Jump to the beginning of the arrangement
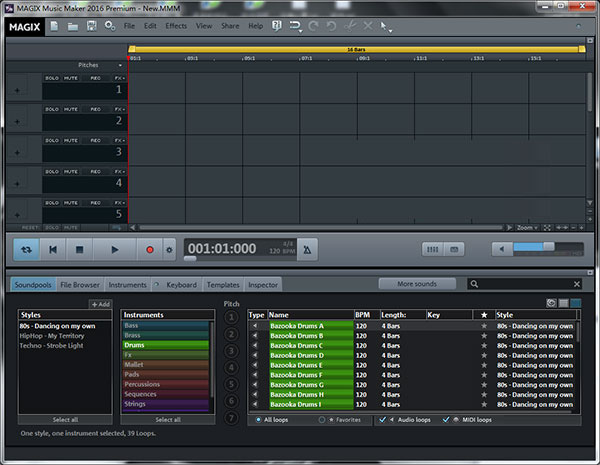Image resolution: width=600 pixels, height=465 pixels. 53,250
